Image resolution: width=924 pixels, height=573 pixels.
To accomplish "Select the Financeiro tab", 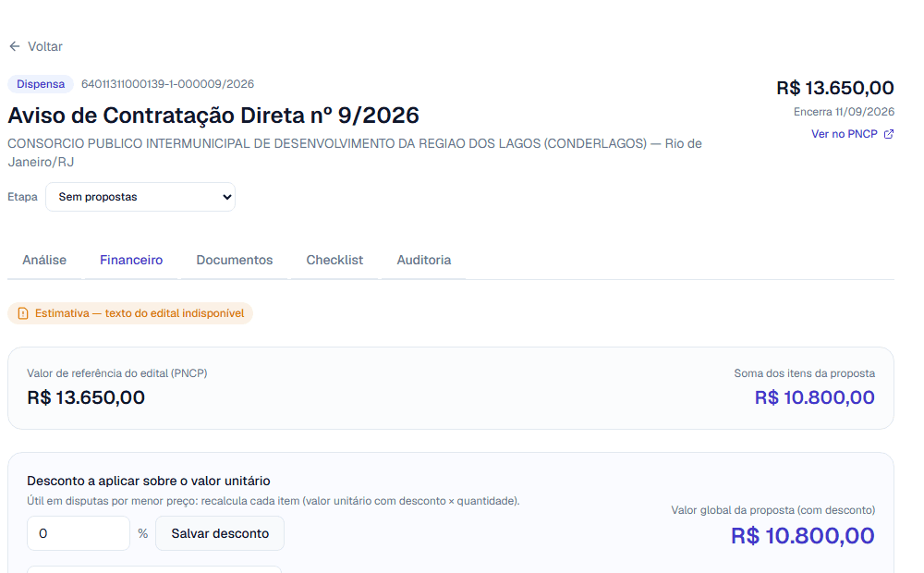I will 131,260.
